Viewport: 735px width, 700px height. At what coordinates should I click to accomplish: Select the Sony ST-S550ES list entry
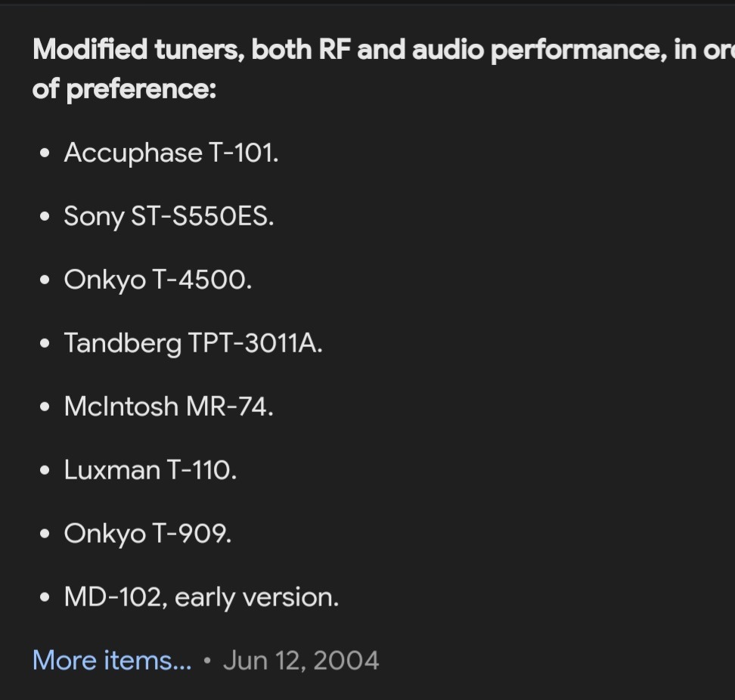(169, 216)
